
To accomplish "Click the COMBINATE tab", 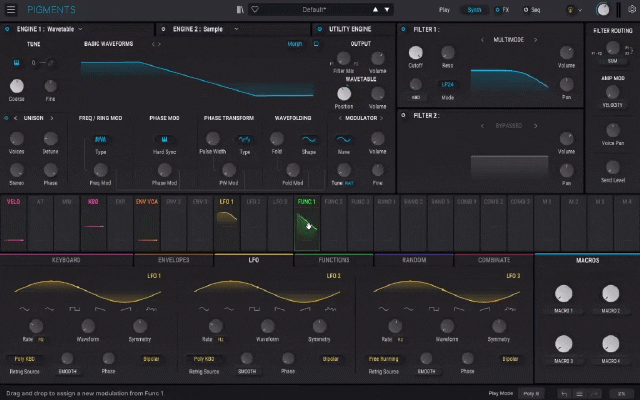I will pos(494,260).
